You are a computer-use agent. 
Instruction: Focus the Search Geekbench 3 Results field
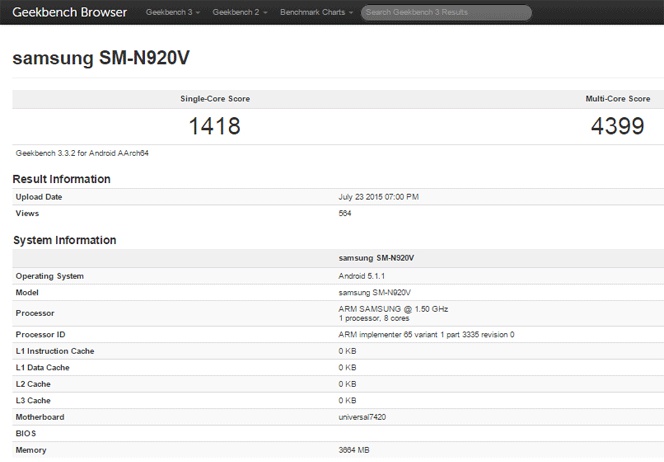point(446,12)
